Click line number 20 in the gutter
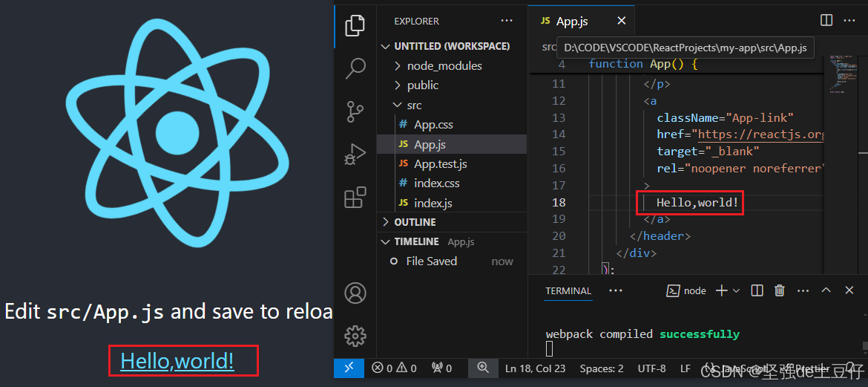This screenshot has width=868, height=387. coord(559,236)
